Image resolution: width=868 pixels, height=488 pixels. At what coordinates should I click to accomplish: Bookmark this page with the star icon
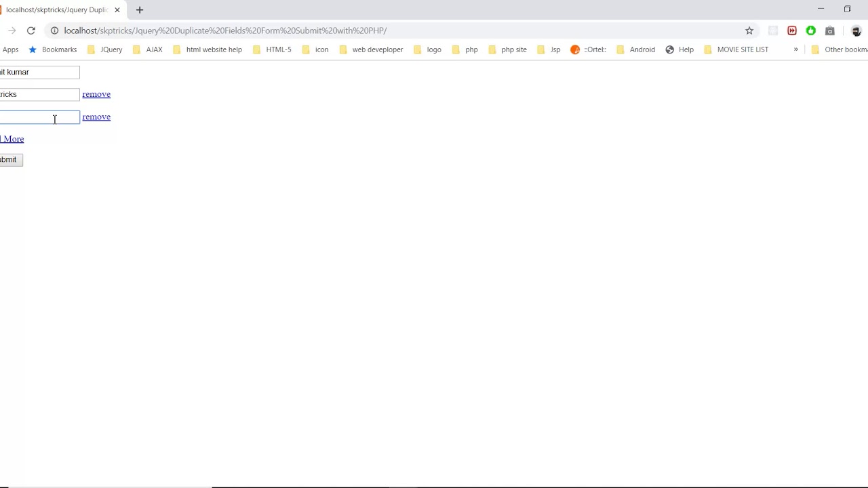[749, 30]
